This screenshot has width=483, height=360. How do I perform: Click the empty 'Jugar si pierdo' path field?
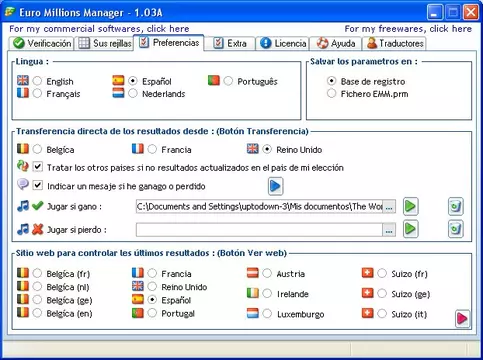(x=259, y=230)
